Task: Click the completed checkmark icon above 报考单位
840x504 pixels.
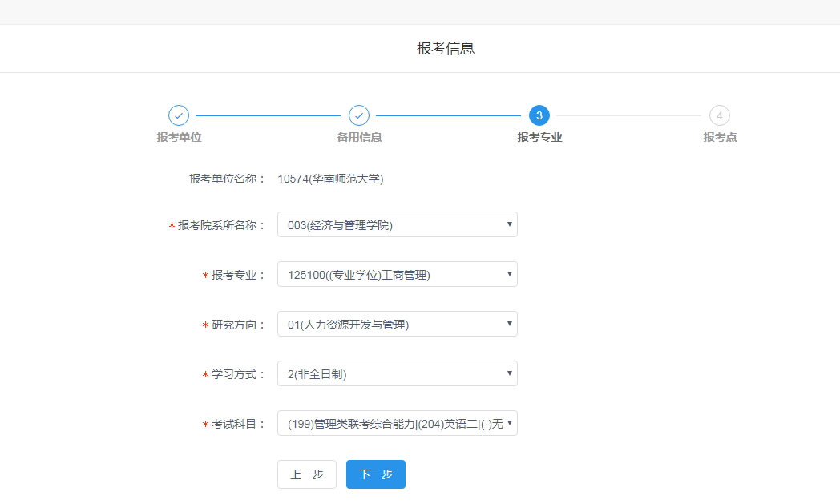Action: (x=178, y=116)
